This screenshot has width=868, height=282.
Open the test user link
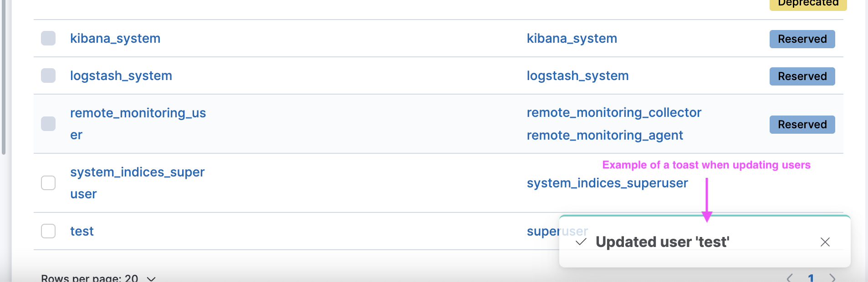(82, 231)
